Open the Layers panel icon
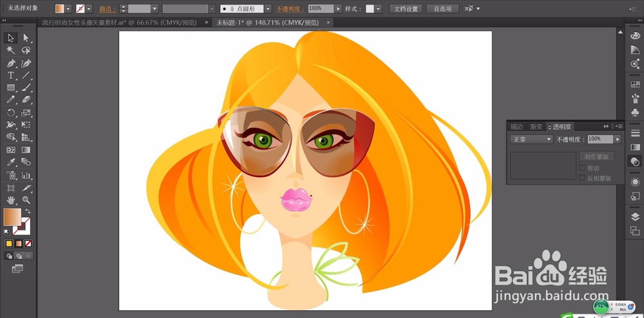 click(635, 217)
